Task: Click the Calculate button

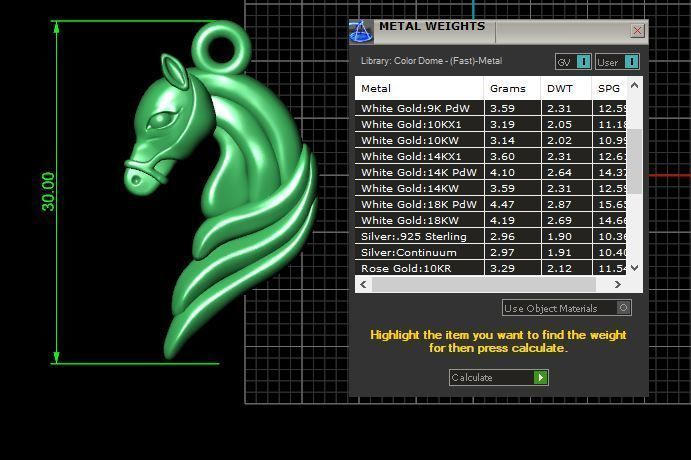Action: tap(498, 378)
